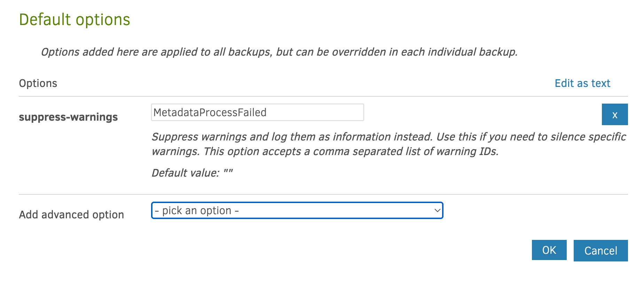Image resolution: width=644 pixels, height=283 pixels.
Task: Click the suppress-warnings option label
Action: click(x=68, y=117)
